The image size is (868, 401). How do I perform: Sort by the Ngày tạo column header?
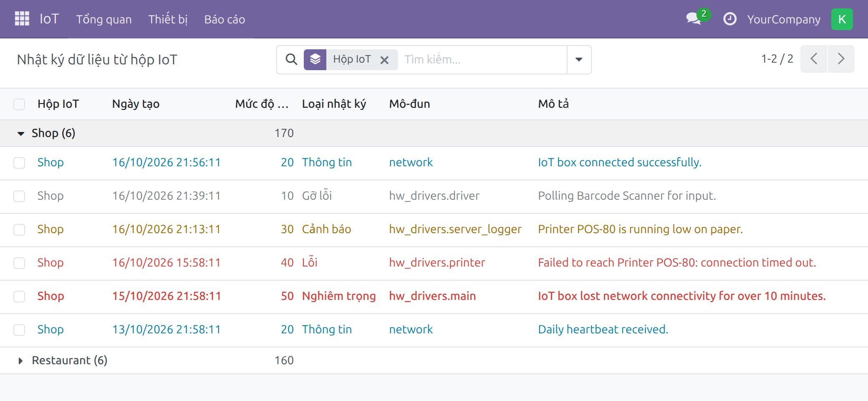[136, 104]
